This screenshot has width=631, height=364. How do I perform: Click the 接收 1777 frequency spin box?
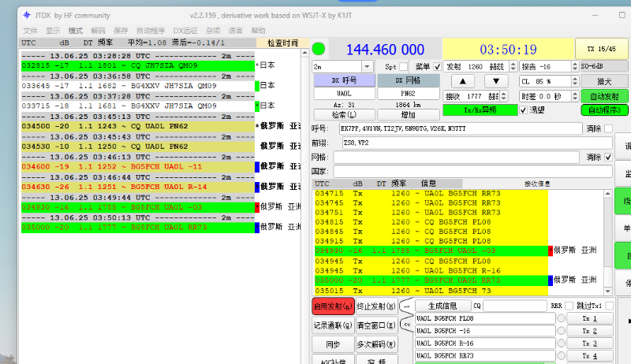point(476,96)
